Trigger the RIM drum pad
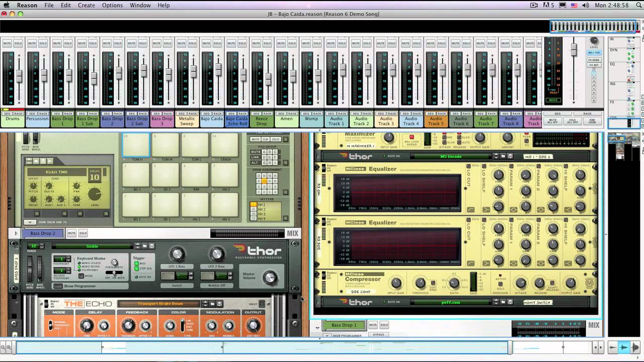The image size is (644, 362). pos(196,175)
